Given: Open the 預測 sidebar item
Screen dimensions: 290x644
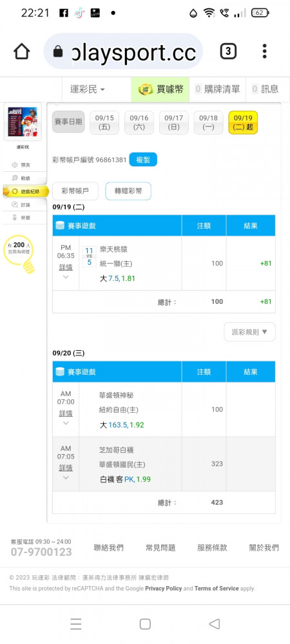Looking at the screenshot, I should coord(21,165).
